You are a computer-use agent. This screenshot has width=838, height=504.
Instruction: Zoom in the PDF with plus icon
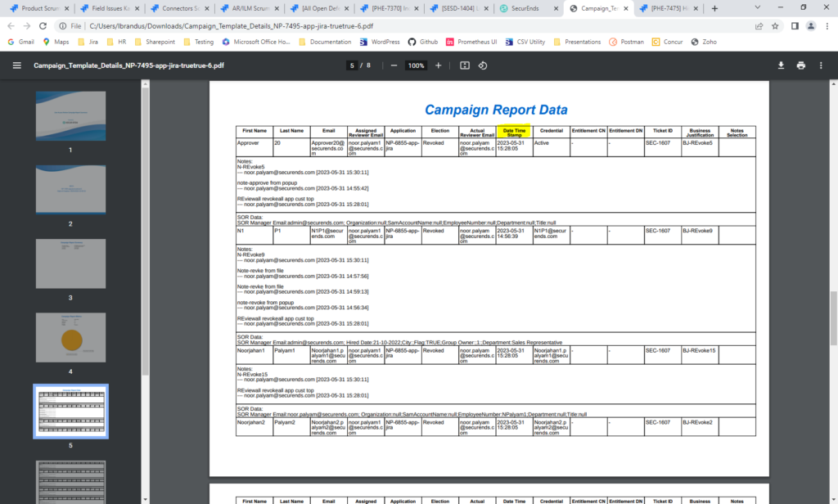tap(439, 65)
